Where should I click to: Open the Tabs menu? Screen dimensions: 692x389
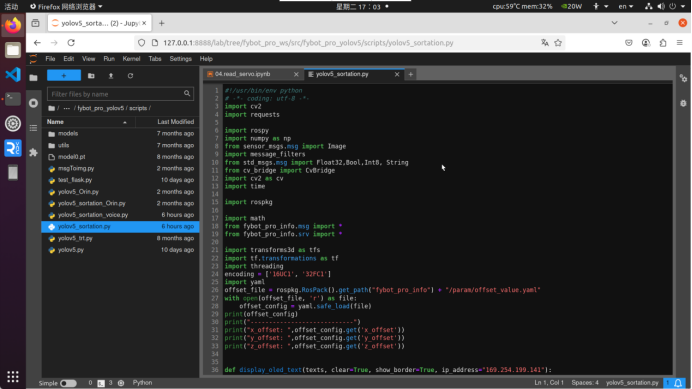coord(154,59)
